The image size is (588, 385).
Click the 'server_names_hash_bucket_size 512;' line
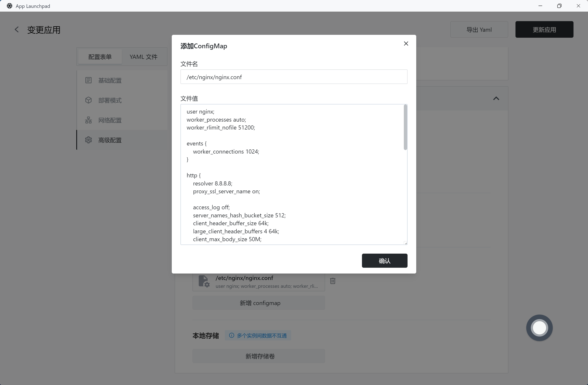(x=239, y=215)
